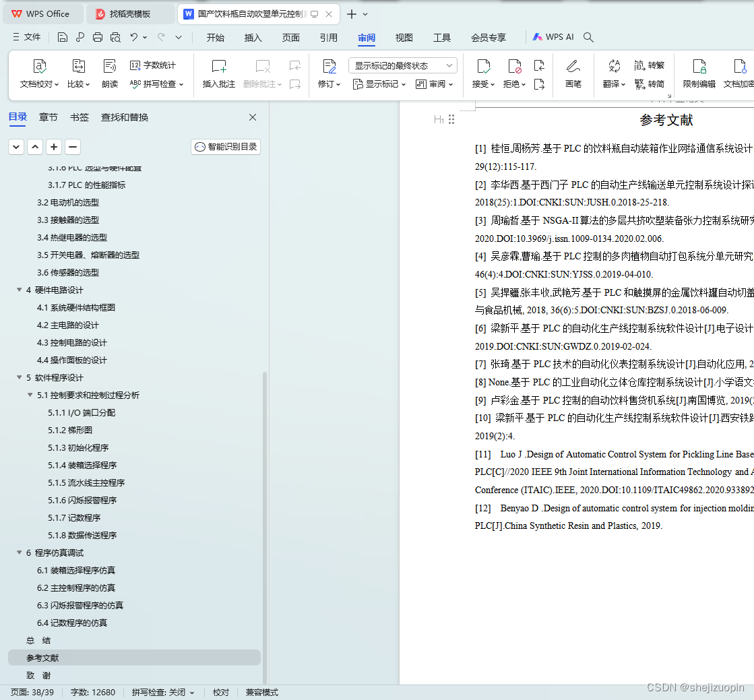
Task: Switch to the 视图 ribbon tab
Action: click(404, 38)
